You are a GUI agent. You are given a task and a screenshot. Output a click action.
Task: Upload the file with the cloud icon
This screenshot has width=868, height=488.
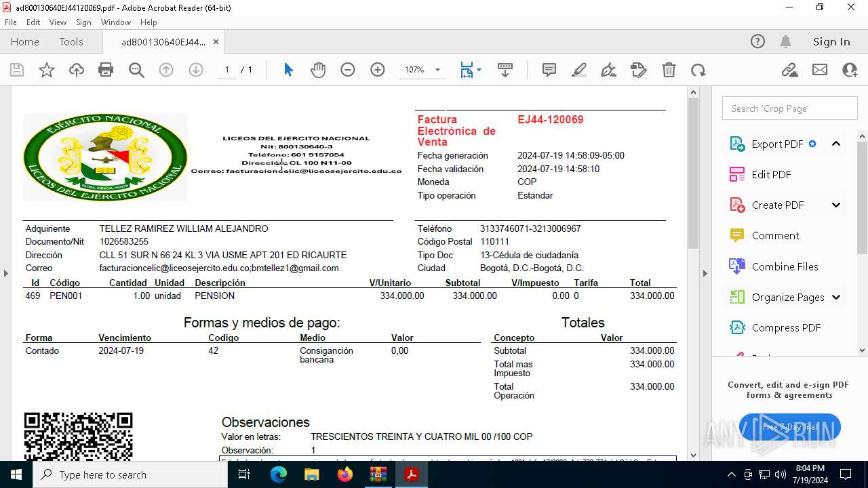pos(77,70)
